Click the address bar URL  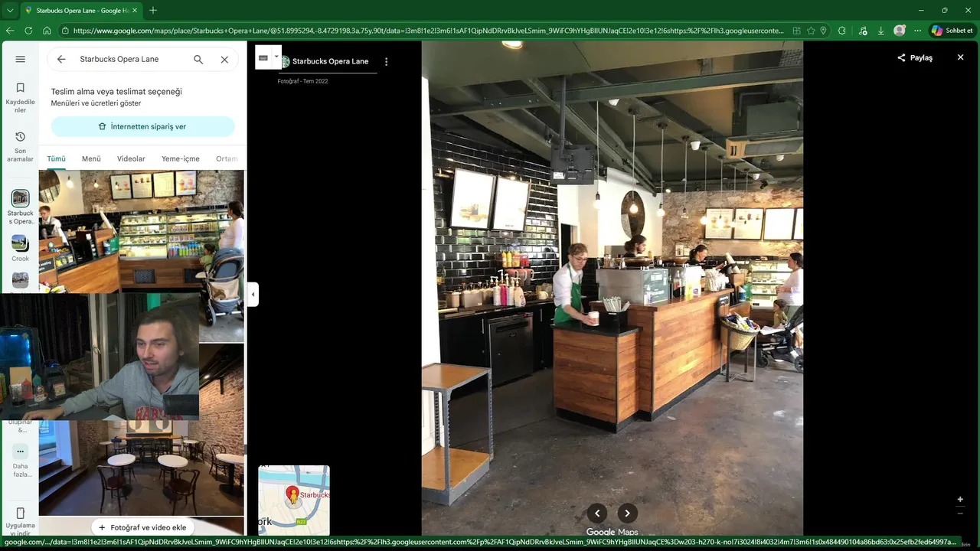point(429,31)
